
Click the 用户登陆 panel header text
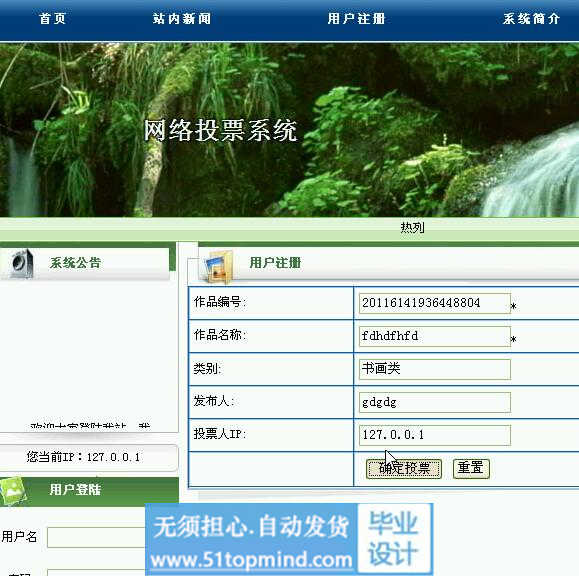75,490
